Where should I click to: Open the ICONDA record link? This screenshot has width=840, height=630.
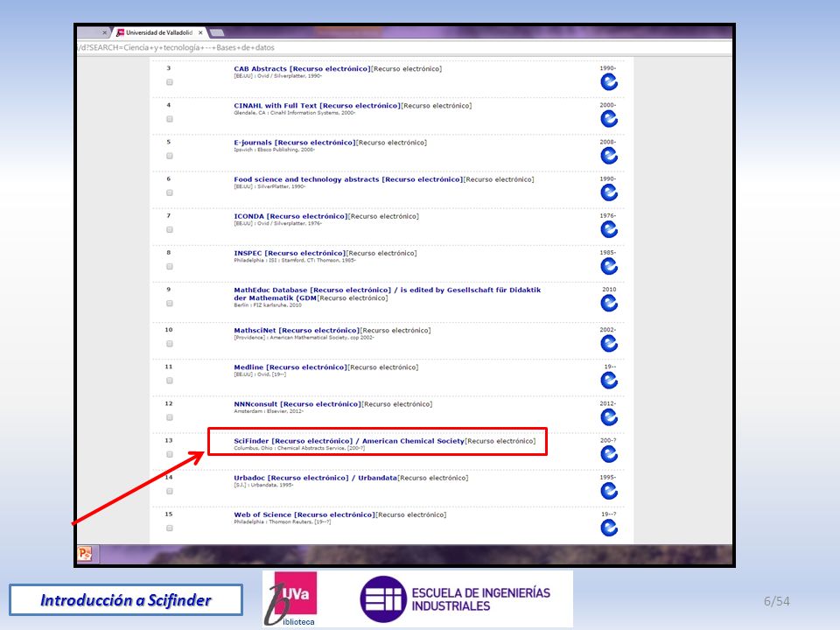click(290, 216)
